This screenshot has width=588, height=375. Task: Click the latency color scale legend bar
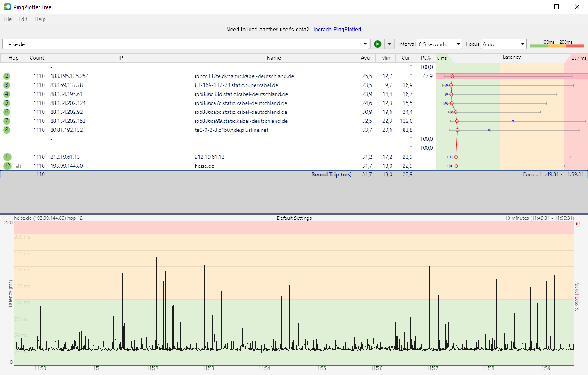tap(557, 45)
